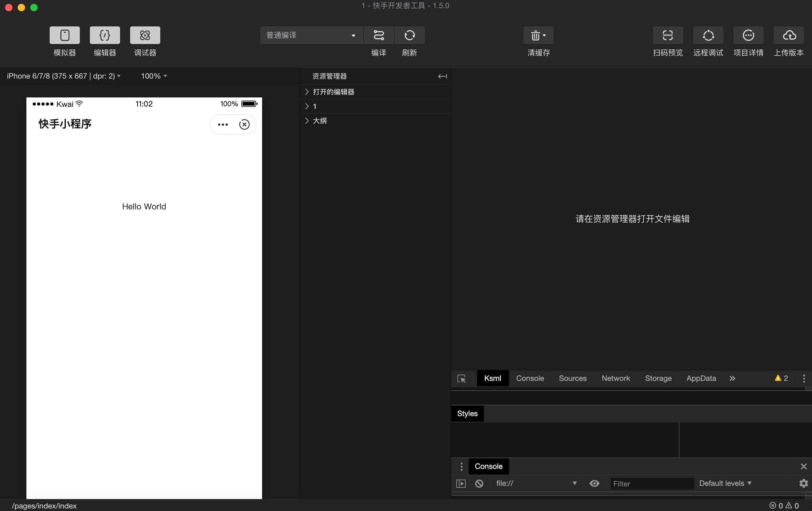The height and width of the screenshot is (511, 812).
Task: Open the console drawer three-dot menu
Action: coord(461,466)
